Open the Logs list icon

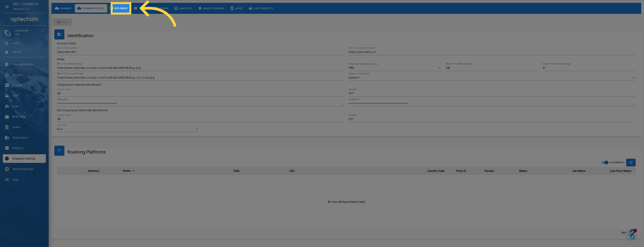point(7,180)
